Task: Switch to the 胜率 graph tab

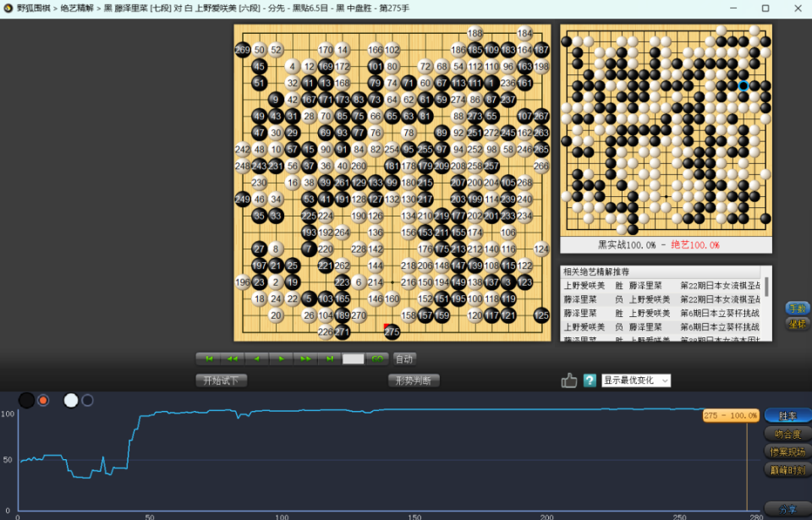Action: [x=787, y=416]
